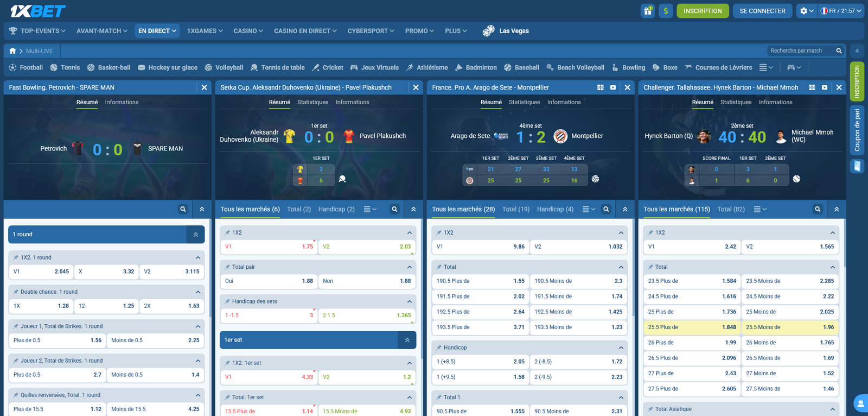Collapse all markets in Fast Bowling panel
The height and width of the screenshot is (416, 868).
pos(202,209)
